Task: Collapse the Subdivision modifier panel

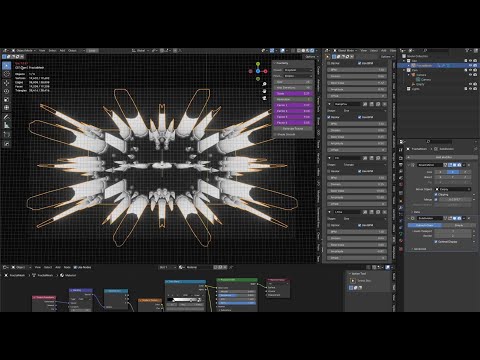Action: click(409, 218)
